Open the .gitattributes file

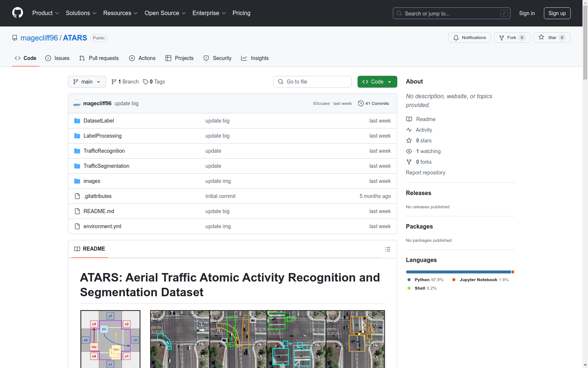[97, 196]
